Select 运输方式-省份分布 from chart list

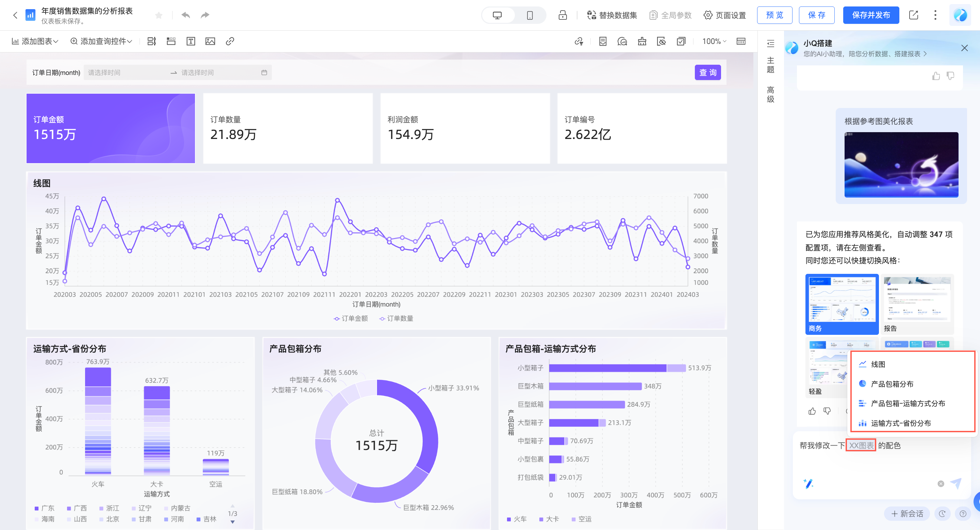tap(900, 423)
